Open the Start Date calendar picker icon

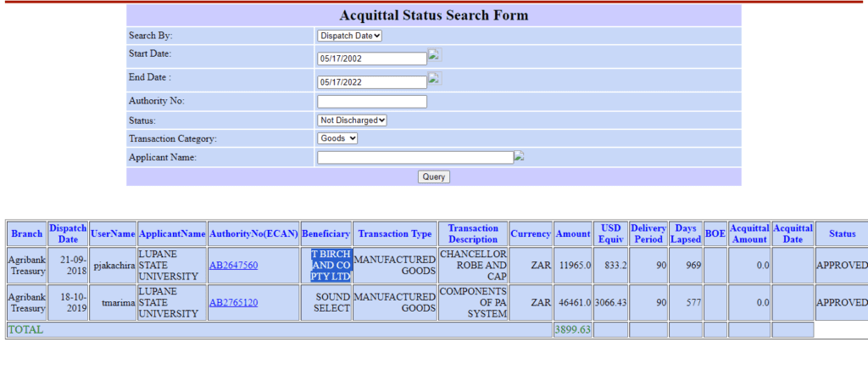tap(435, 54)
